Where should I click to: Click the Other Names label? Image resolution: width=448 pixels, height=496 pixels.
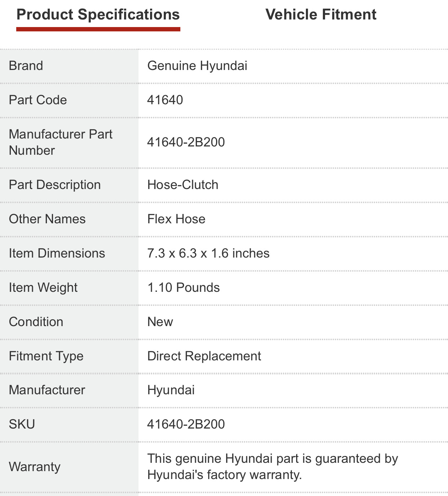point(47,219)
